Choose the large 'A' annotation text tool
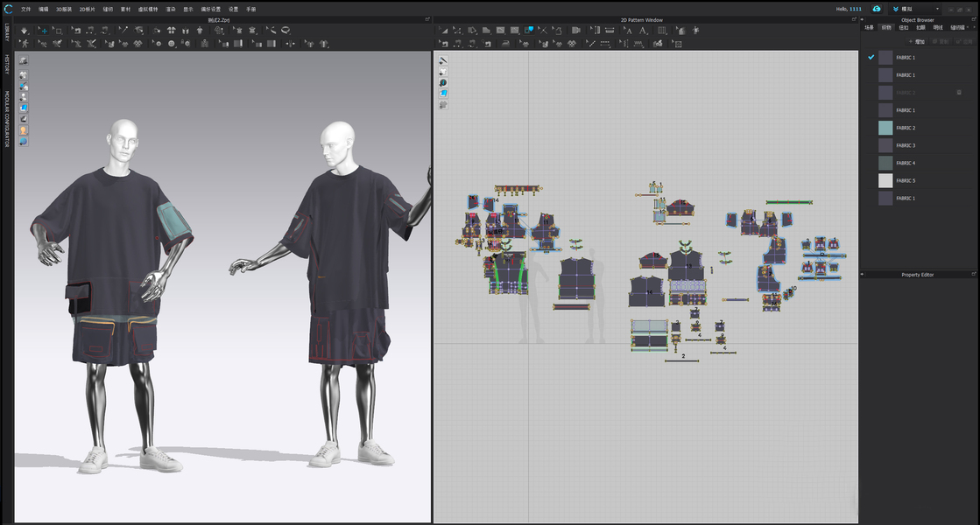 tap(643, 31)
